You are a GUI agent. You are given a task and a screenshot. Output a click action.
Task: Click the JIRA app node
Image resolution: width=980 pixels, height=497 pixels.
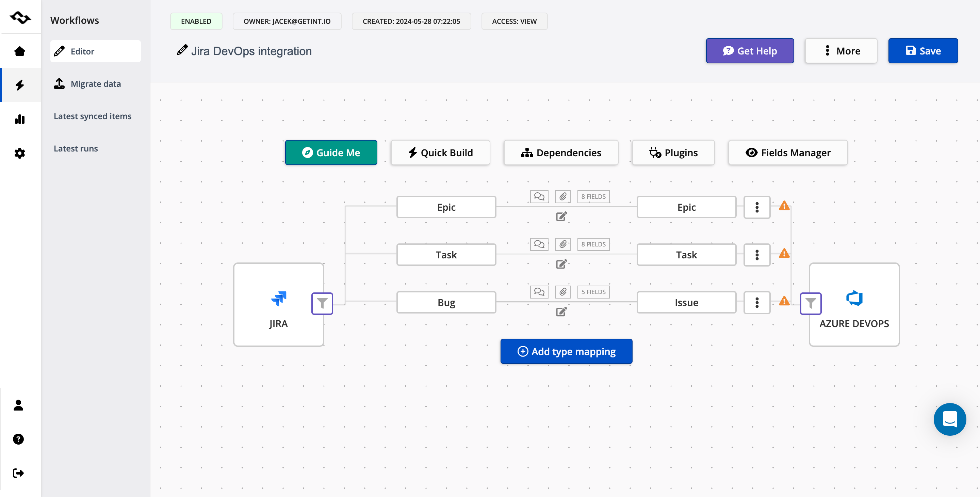coord(278,305)
